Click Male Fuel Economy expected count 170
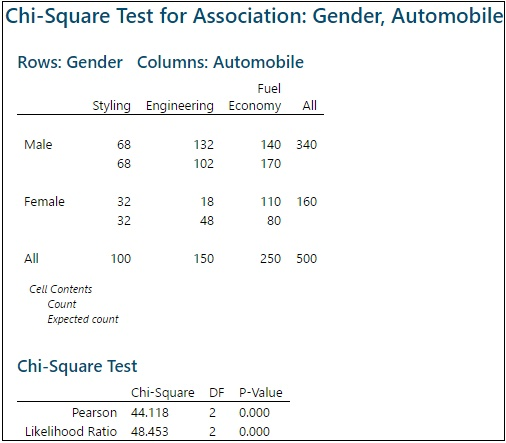 click(271, 164)
